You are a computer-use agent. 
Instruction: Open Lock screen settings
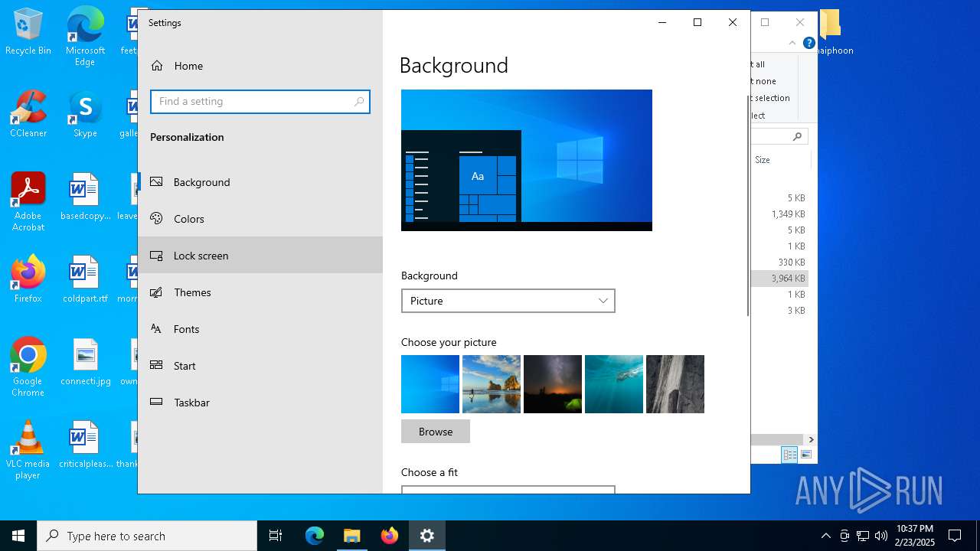201,256
